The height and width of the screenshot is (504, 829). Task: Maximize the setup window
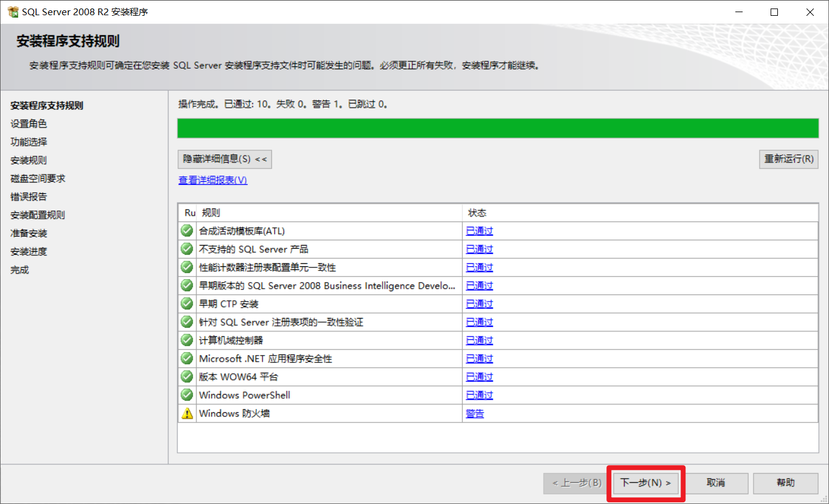[774, 12]
